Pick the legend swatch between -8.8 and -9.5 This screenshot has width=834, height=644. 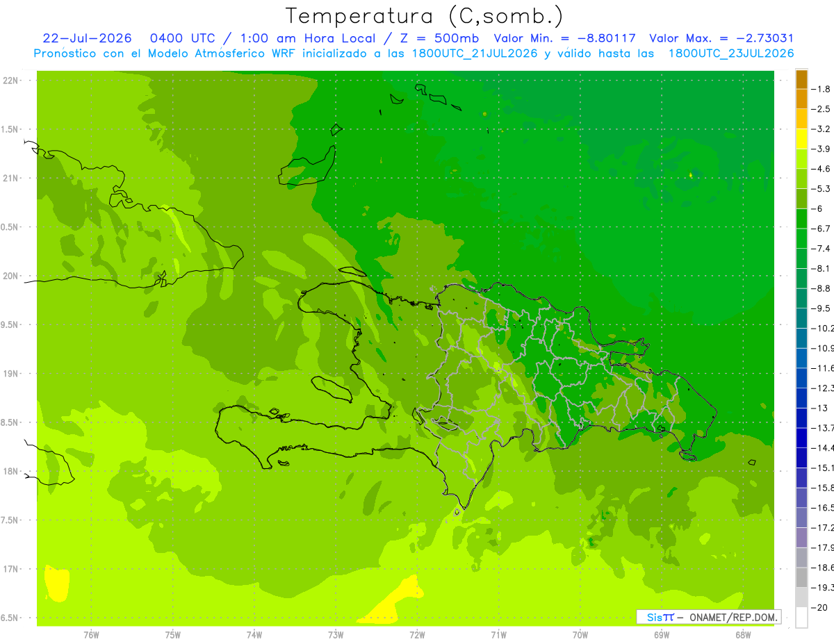coord(801,299)
